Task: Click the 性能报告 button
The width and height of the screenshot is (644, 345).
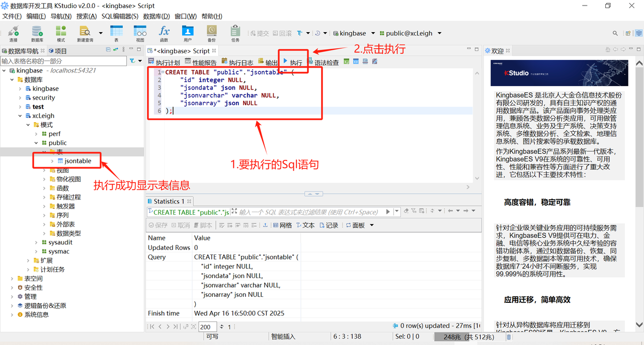Action: coord(201,62)
